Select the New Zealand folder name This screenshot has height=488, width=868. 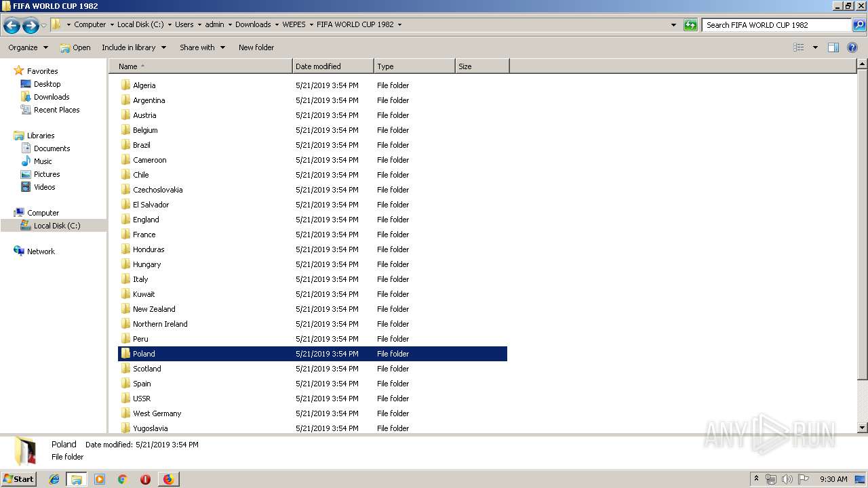pos(154,309)
